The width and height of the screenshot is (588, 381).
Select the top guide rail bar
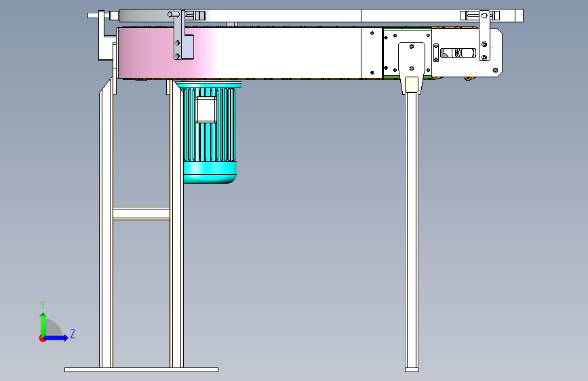click(x=321, y=16)
